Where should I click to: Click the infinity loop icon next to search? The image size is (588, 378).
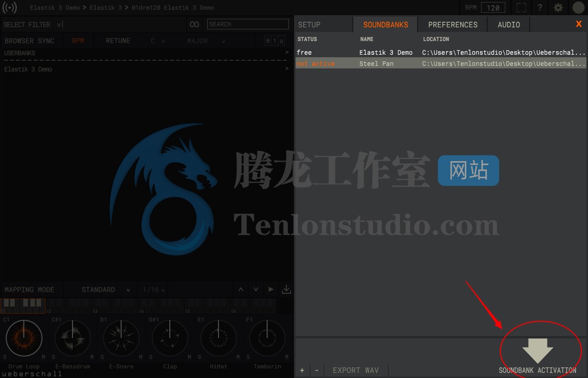click(x=194, y=24)
